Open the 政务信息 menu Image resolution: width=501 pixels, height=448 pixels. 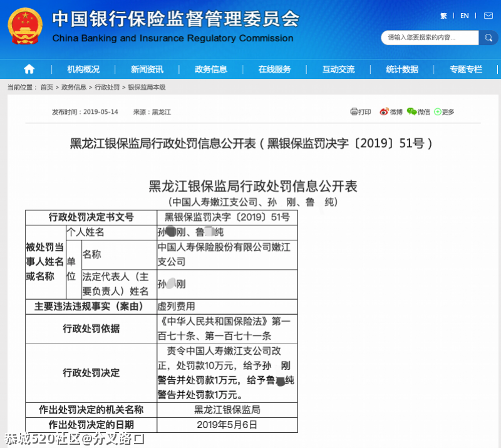coord(211,69)
